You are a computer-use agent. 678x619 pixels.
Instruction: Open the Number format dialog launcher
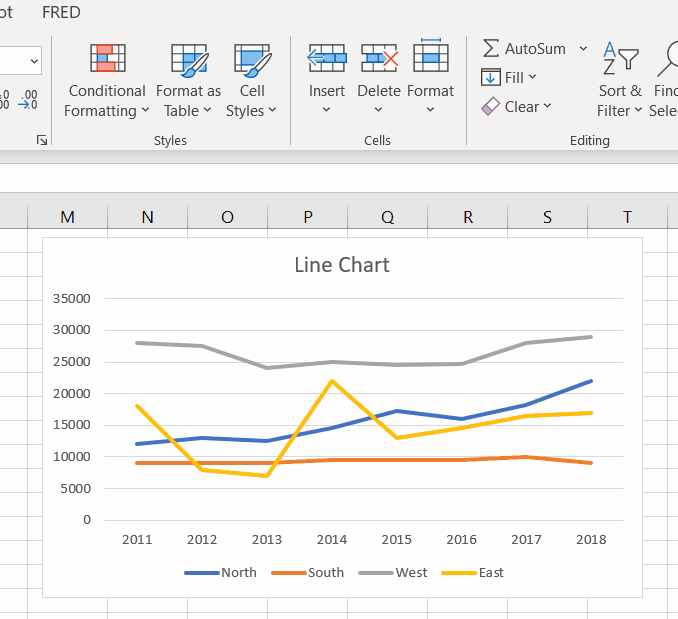coord(42,140)
